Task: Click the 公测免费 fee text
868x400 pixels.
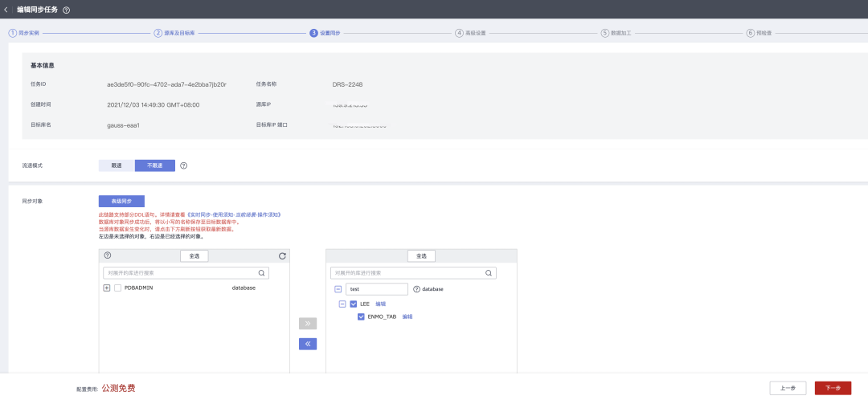Action: (118, 389)
